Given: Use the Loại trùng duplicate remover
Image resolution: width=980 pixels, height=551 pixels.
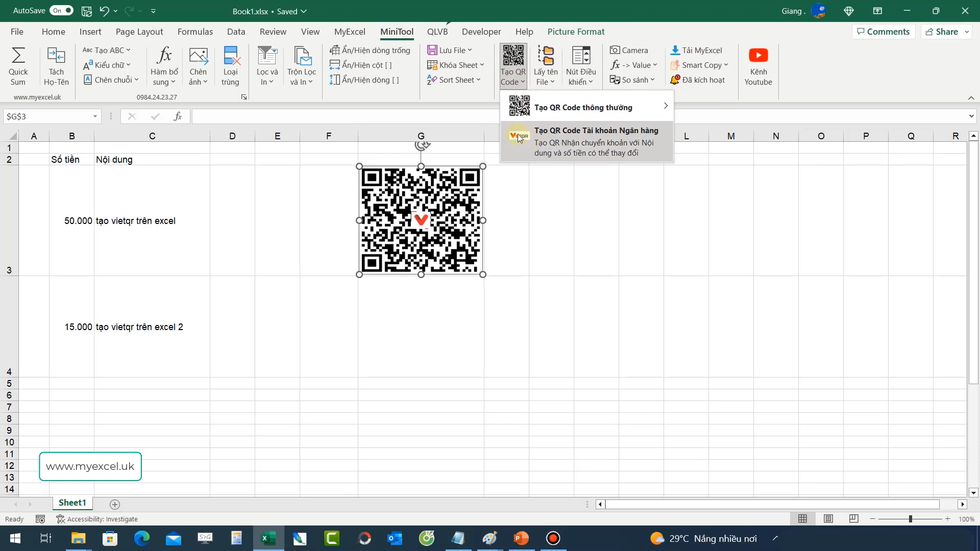Looking at the screenshot, I should click(231, 65).
